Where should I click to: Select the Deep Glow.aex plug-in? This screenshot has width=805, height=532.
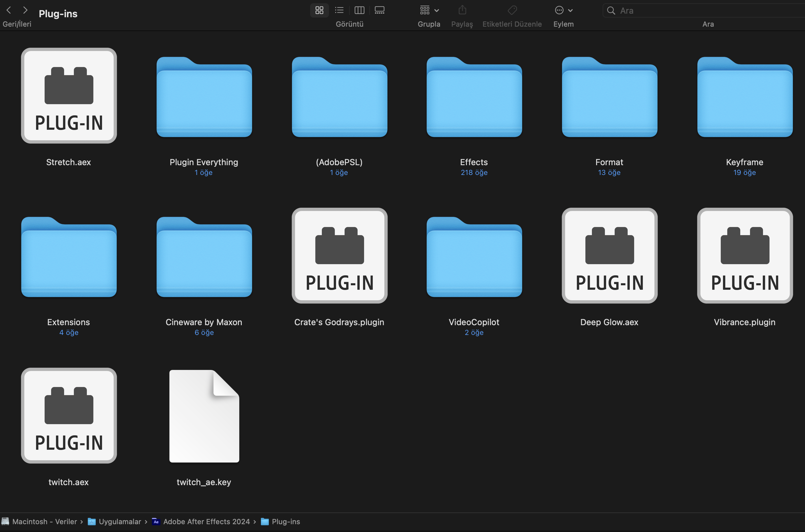click(x=609, y=256)
